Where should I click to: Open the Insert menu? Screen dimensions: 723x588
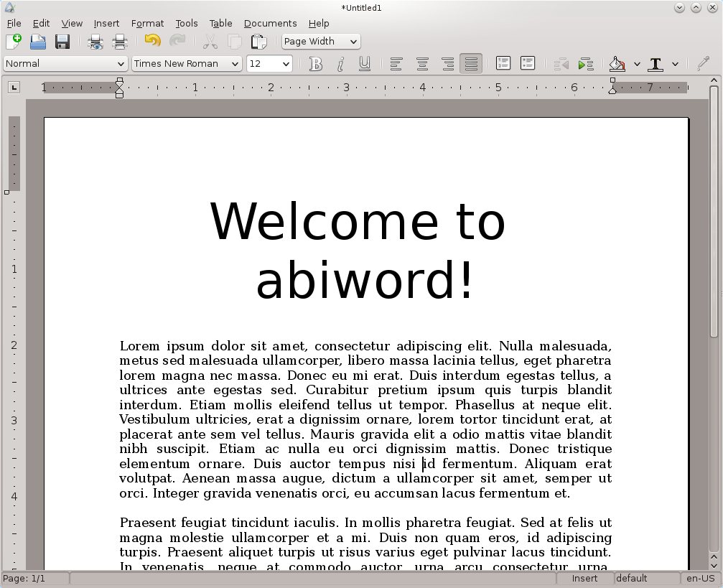click(106, 23)
